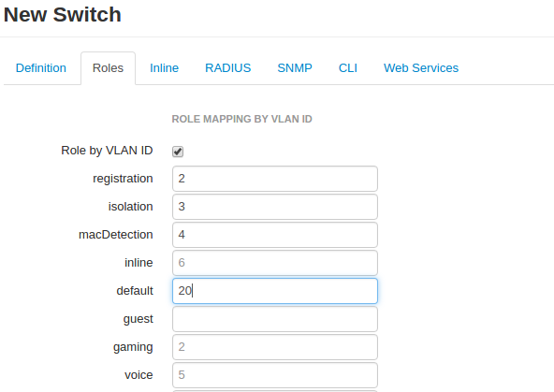Focus the registration VLAN input field
Viewport: 554px width, 392px height.
275,179
